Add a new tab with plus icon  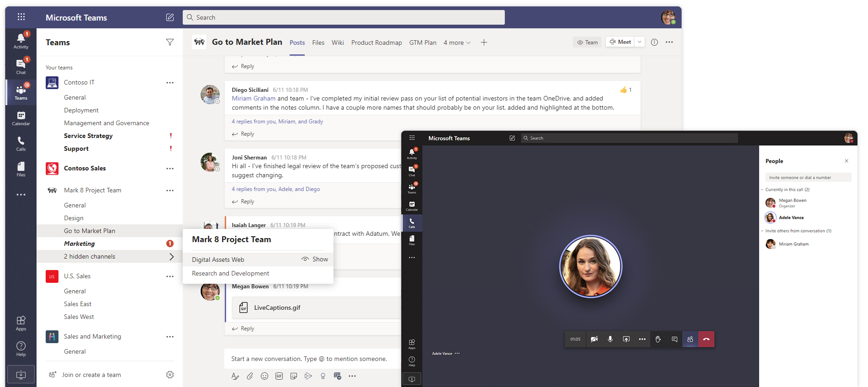click(x=484, y=42)
